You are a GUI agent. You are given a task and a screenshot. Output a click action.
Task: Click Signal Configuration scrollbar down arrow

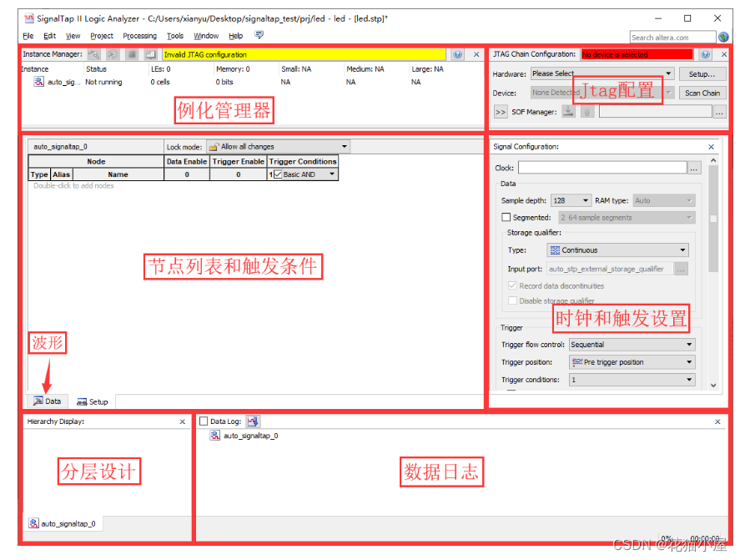coord(713,386)
